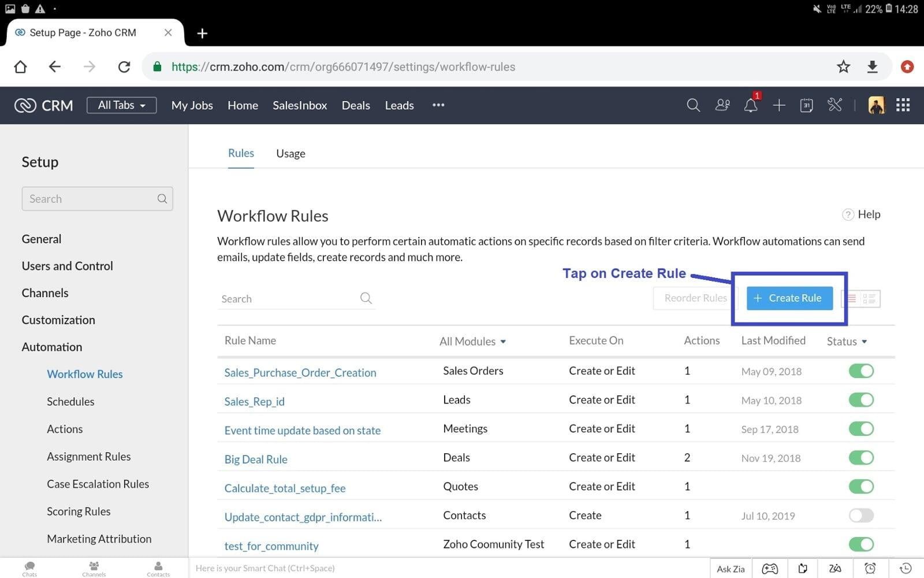Open the Big Deal Rule link

tap(256, 460)
